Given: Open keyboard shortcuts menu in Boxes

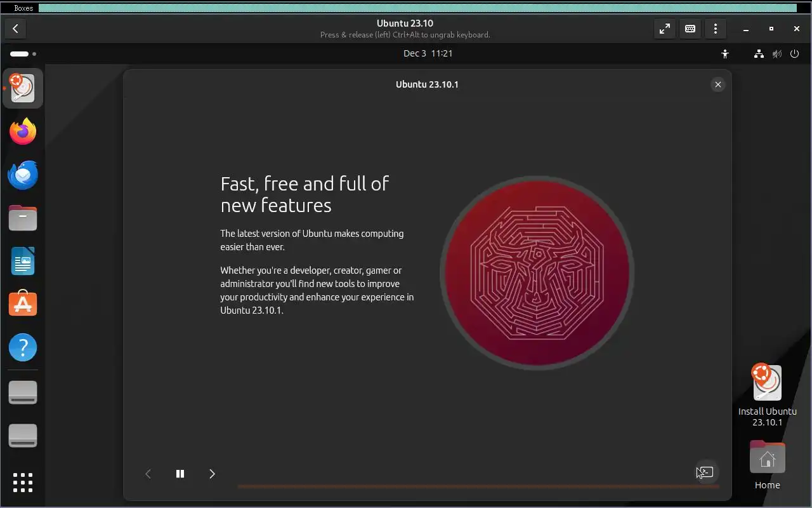Looking at the screenshot, I should pyautogui.click(x=690, y=29).
